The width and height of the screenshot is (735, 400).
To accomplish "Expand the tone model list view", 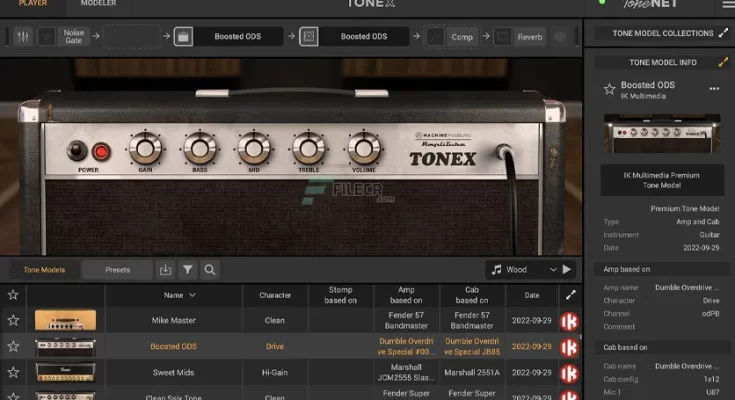I will pyautogui.click(x=570, y=295).
